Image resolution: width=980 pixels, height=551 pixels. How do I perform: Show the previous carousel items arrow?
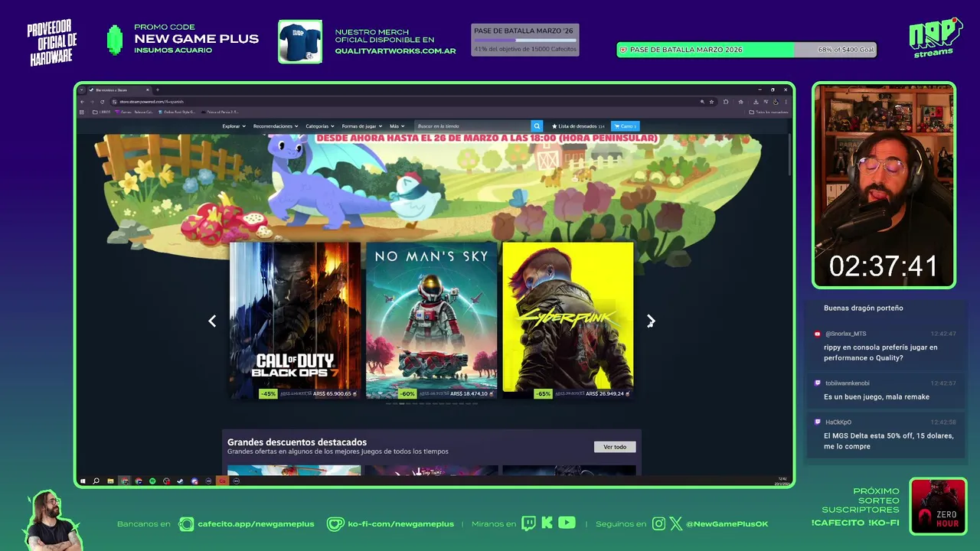pos(212,321)
